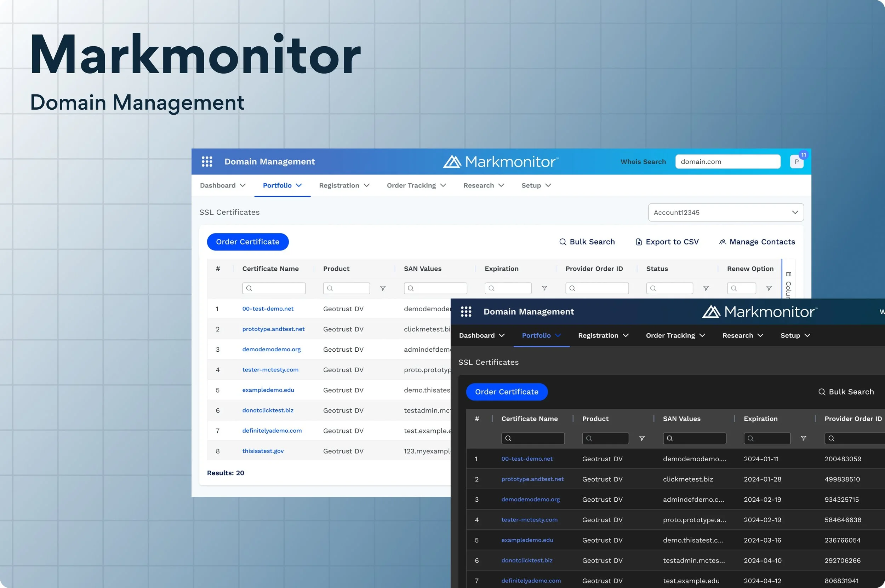
Task: Click Export to CSV
Action: pyautogui.click(x=667, y=242)
